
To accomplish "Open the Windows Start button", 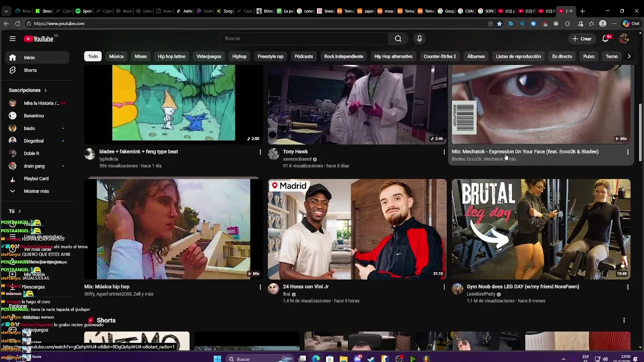I will point(217,359).
